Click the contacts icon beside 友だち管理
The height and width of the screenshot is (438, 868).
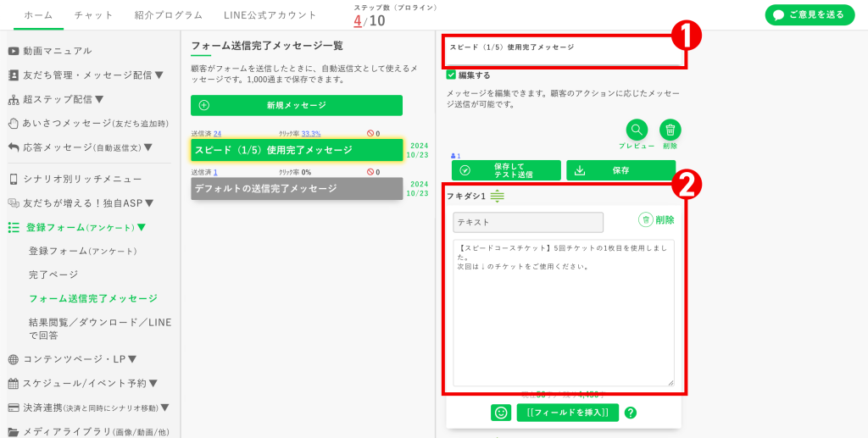[14, 75]
